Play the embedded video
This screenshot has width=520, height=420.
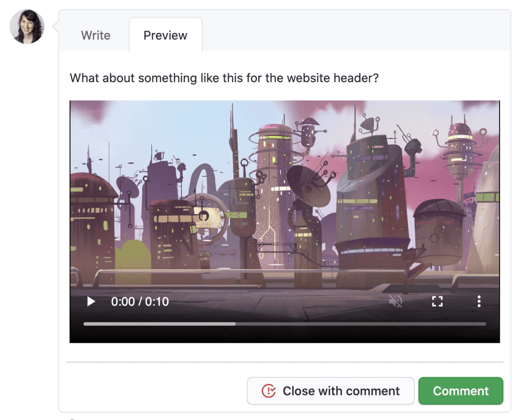tap(91, 302)
